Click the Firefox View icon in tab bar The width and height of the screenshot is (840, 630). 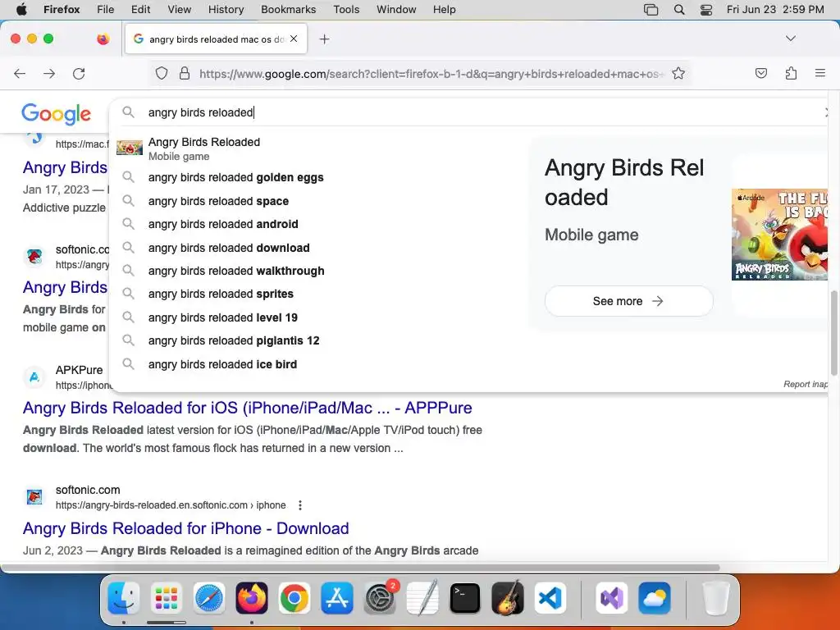point(103,39)
